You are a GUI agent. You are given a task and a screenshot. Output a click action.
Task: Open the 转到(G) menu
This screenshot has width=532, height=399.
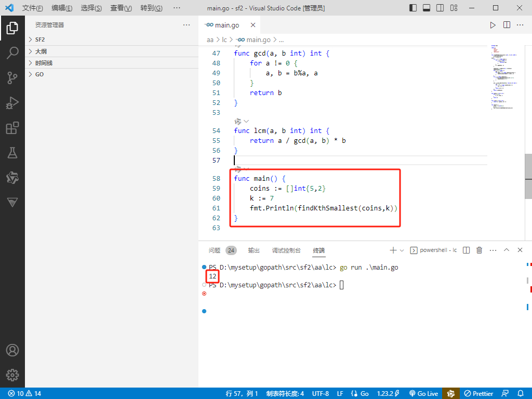click(151, 8)
